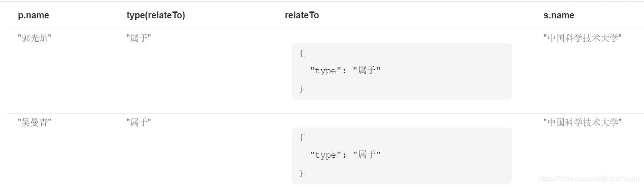Click "中国科学技术大学" in the first row
This screenshot has height=187, width=644.
583,38
